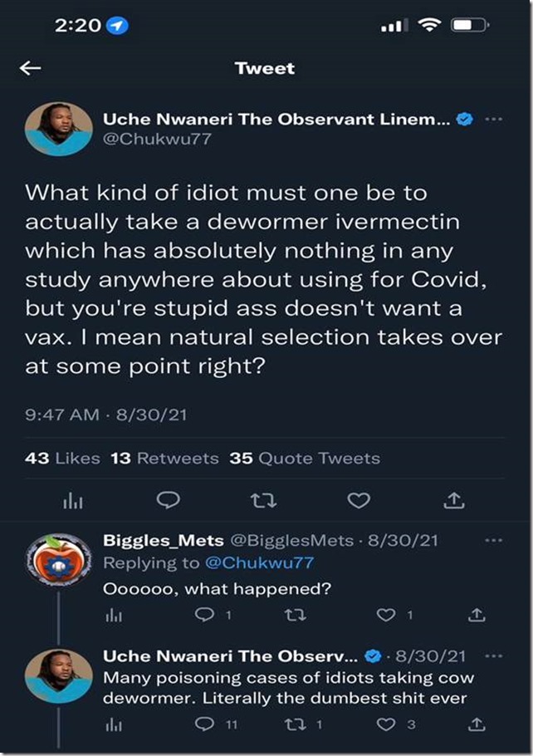
Task: Open more options on Biggles_Mets reply
Action: click(x=494, y=541)
